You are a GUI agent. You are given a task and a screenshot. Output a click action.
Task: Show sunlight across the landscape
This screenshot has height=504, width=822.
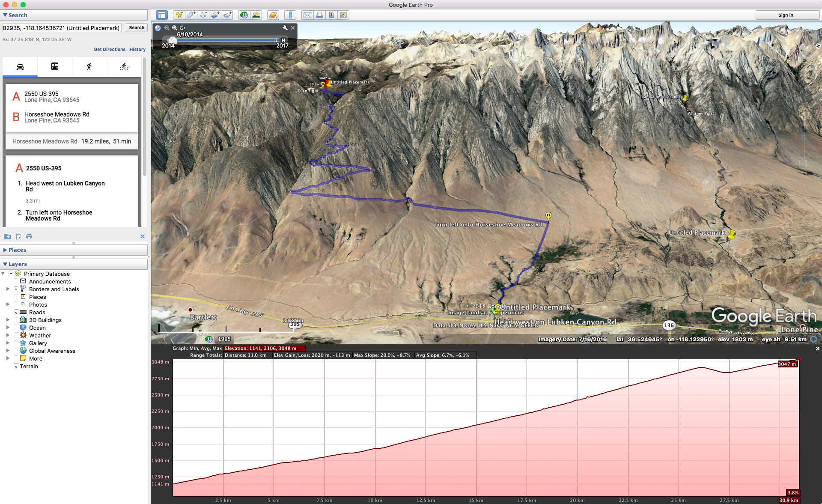[256, 15]
